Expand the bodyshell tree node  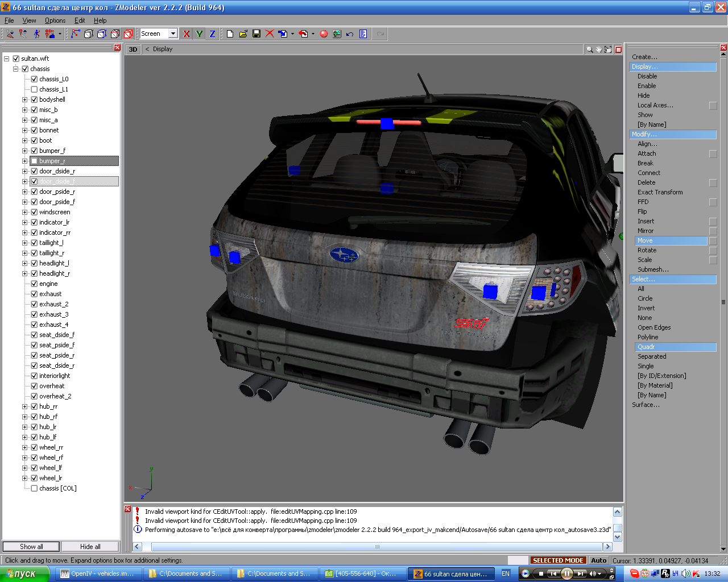click(x=24, y=99)
